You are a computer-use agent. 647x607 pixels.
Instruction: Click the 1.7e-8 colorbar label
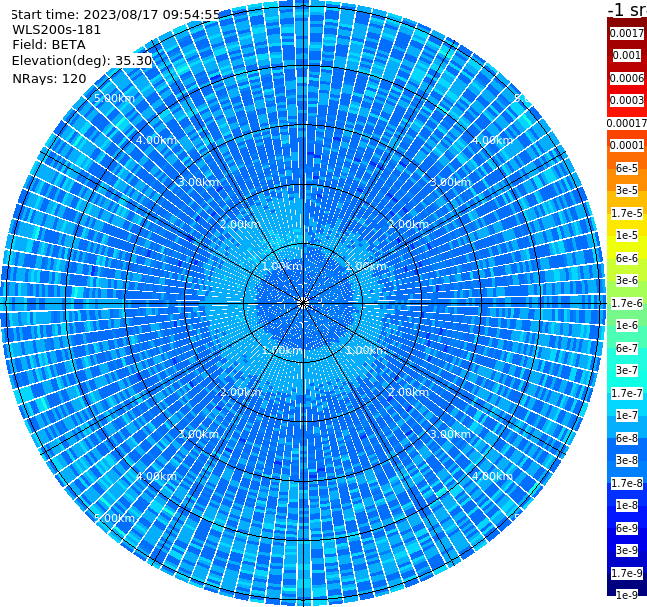(627, 483)
